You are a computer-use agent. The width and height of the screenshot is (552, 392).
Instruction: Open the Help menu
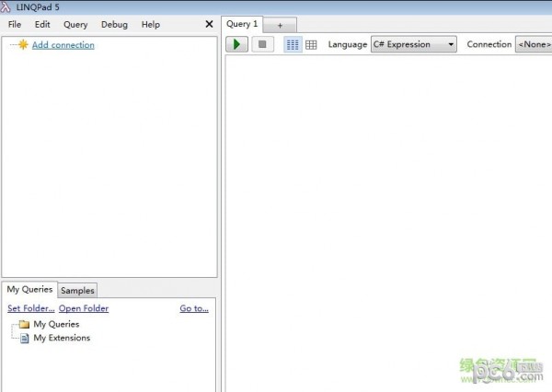tap(151, 25)
